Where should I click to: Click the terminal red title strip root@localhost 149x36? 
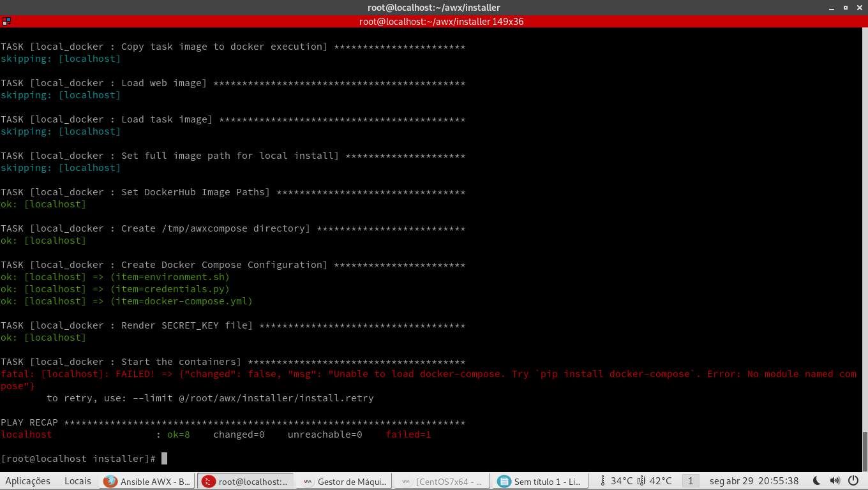coord(441,21)
